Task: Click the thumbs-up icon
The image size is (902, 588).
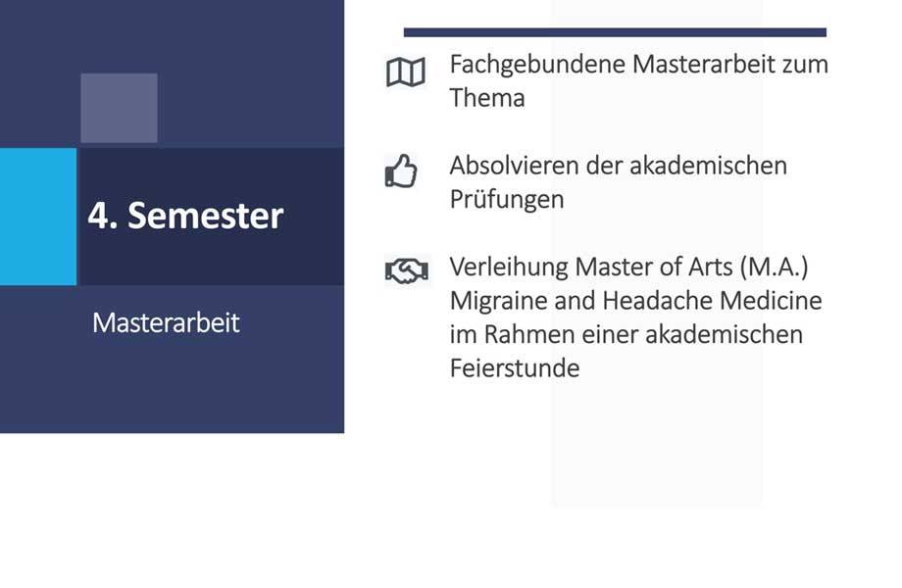Action: pos(400,172)
